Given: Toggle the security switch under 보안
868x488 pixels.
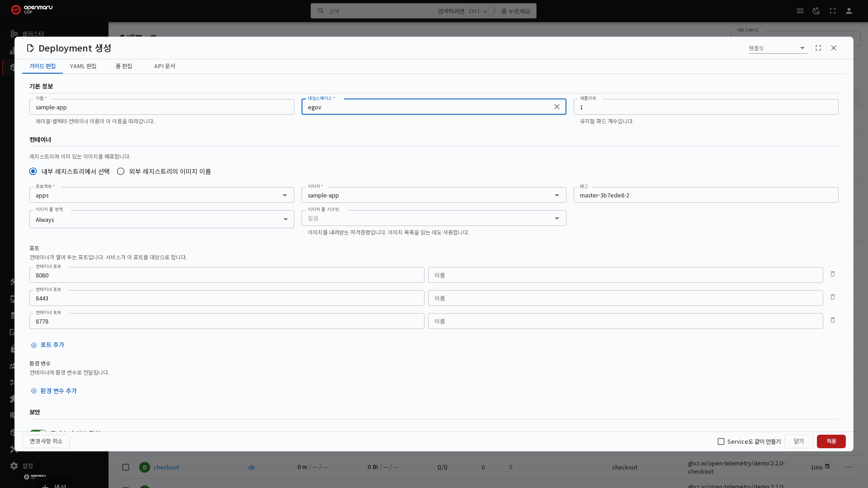Looking at the screenshot, I should [x=38, y=431].
